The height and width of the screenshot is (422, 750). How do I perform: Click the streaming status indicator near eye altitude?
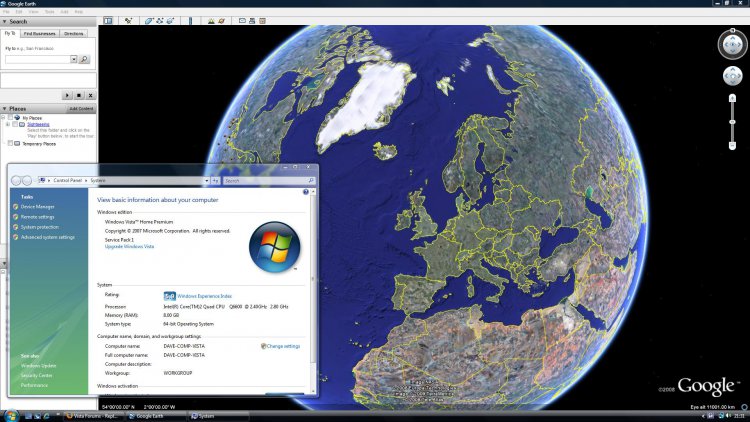744,407
